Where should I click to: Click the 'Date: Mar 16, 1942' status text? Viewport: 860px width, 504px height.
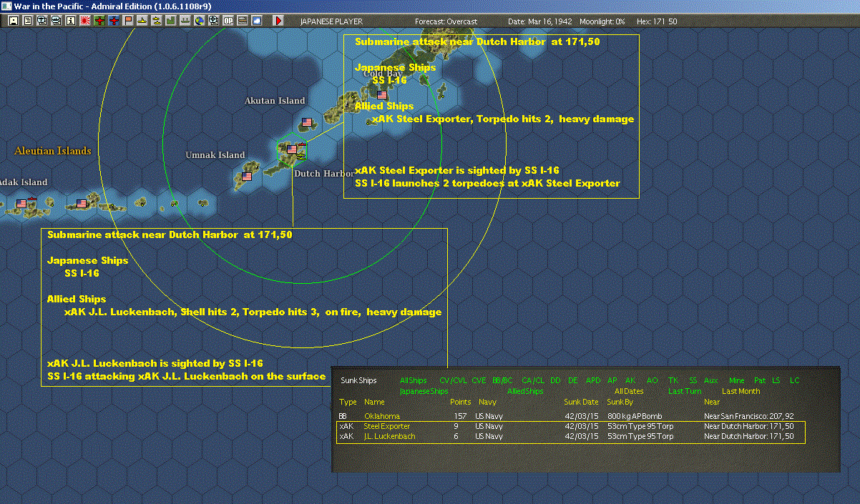pos(539,21)
